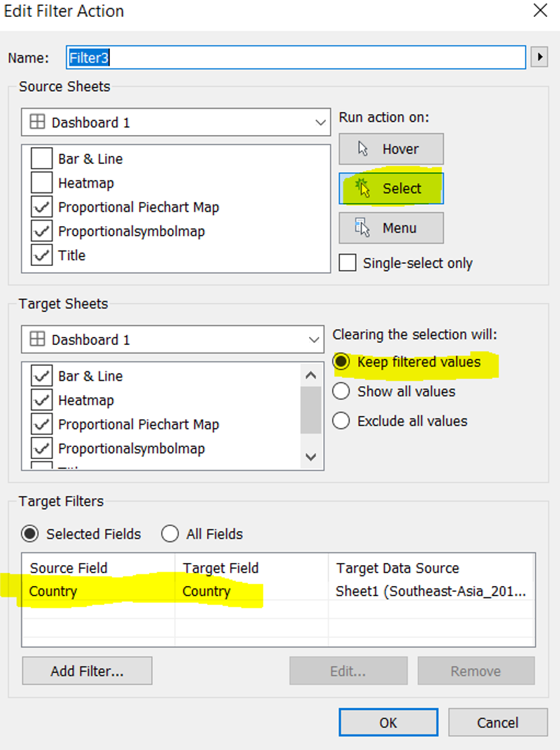
Task: Check Bar & Line in Source Sheets
Action: pos(41,159)
